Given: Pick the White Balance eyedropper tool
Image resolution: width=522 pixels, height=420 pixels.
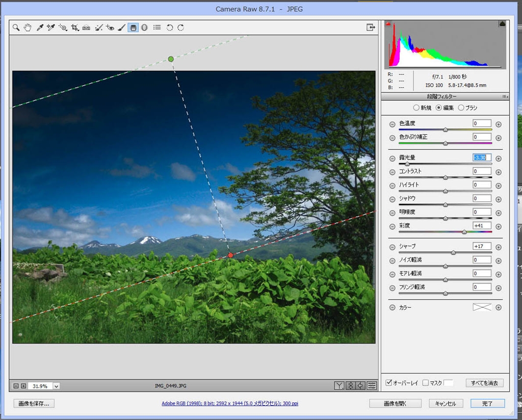Looking at the screenshot, I should click(39, 28).
